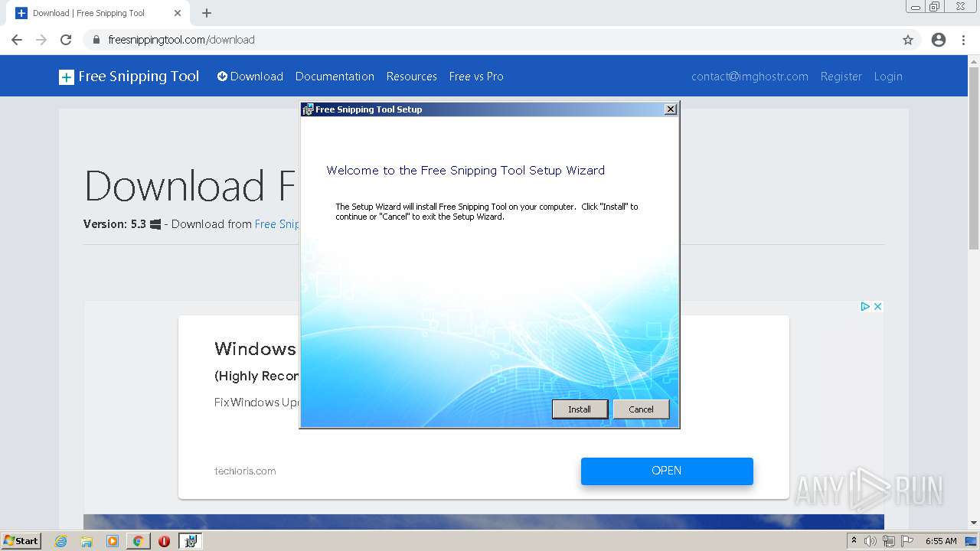980x551 pixels.
Task: Open Windows Media Player on taskbar
Action: point(113,541)
